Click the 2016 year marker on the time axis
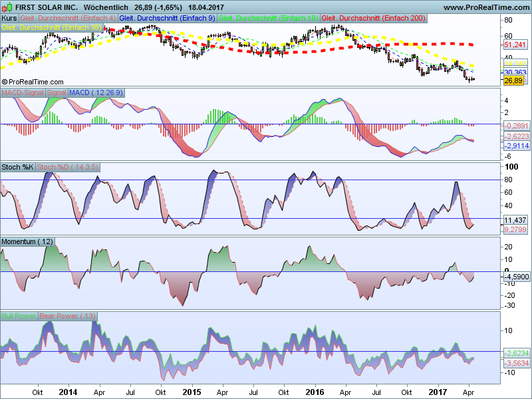The image size is (532, 399). pyautogui.click(x=315, y=392)
